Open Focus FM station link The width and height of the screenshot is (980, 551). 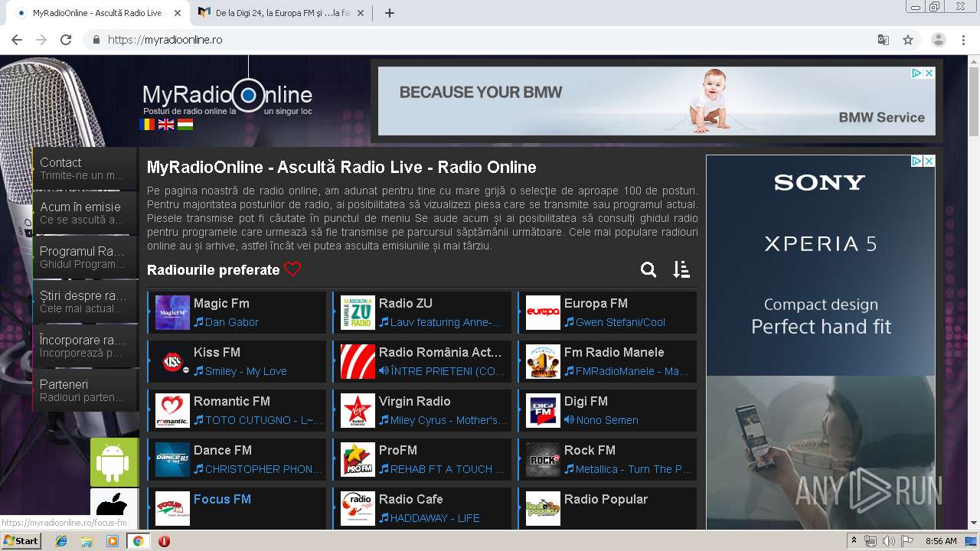(222, 499)
